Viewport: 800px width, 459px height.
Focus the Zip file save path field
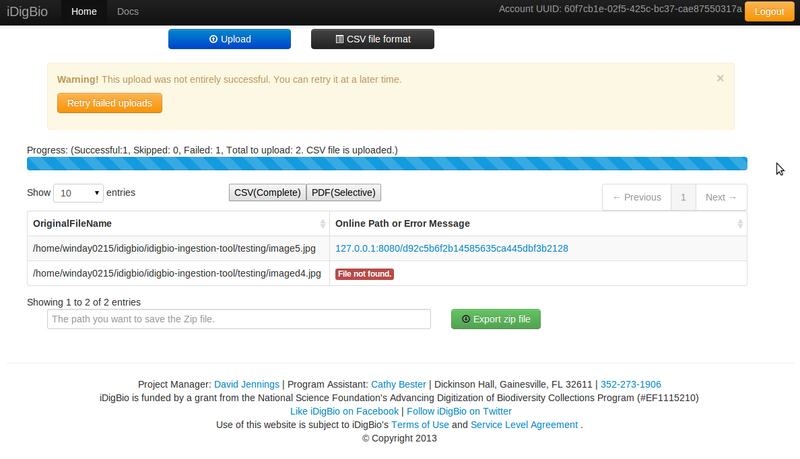tap(239, 319)
